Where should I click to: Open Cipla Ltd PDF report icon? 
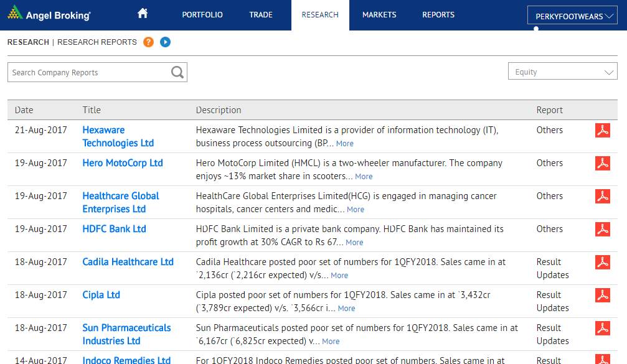pyautogui.click(x=602, y=296)
